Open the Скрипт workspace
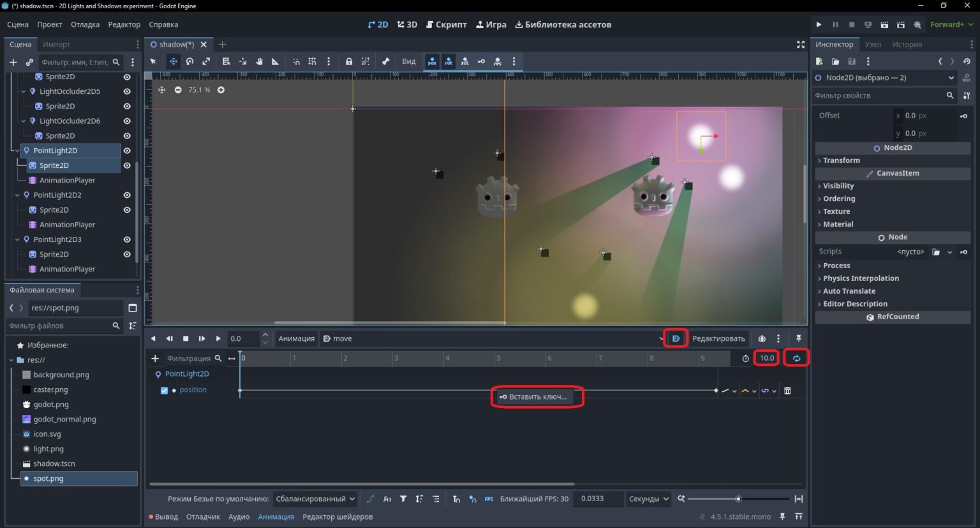980x528 pixels. click(x=446, y=24)
